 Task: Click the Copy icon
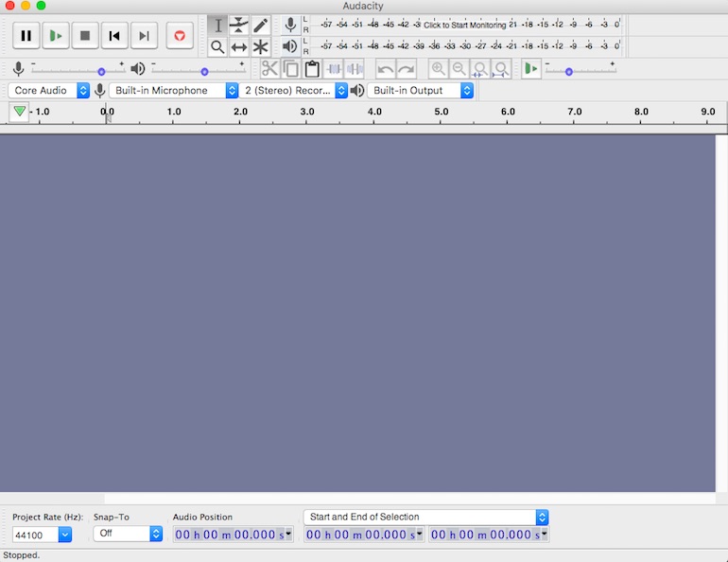(291, 69)
